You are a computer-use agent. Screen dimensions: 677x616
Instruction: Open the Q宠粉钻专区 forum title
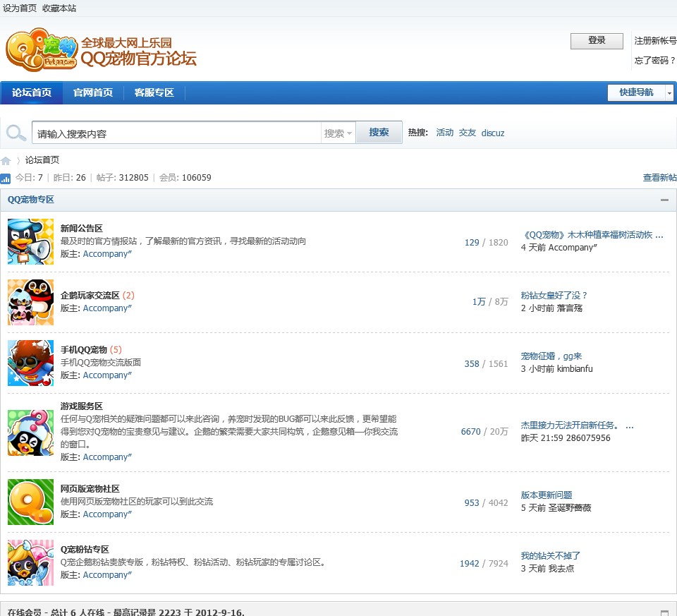click(85, 550)
